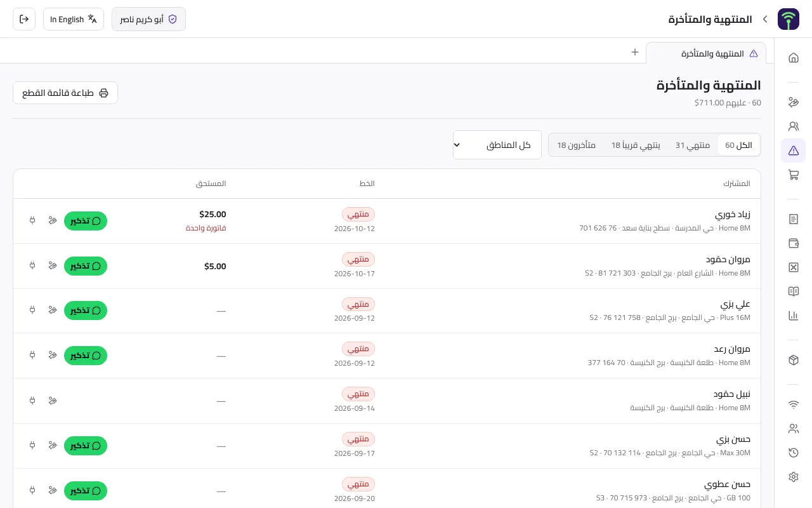Select the ينتهي قريباً 18 filter tab
Viewport: 812px width, 508px height.
636,145
